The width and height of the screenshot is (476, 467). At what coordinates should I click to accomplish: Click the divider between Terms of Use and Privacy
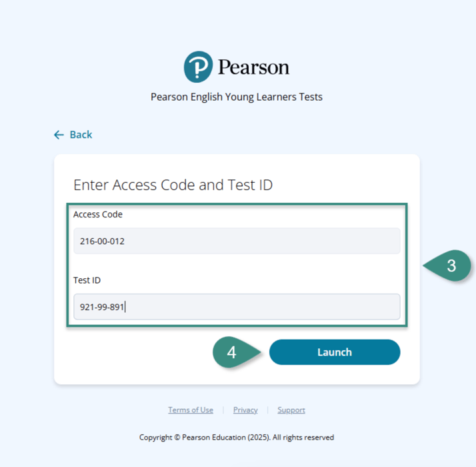[x=223, y=410]
